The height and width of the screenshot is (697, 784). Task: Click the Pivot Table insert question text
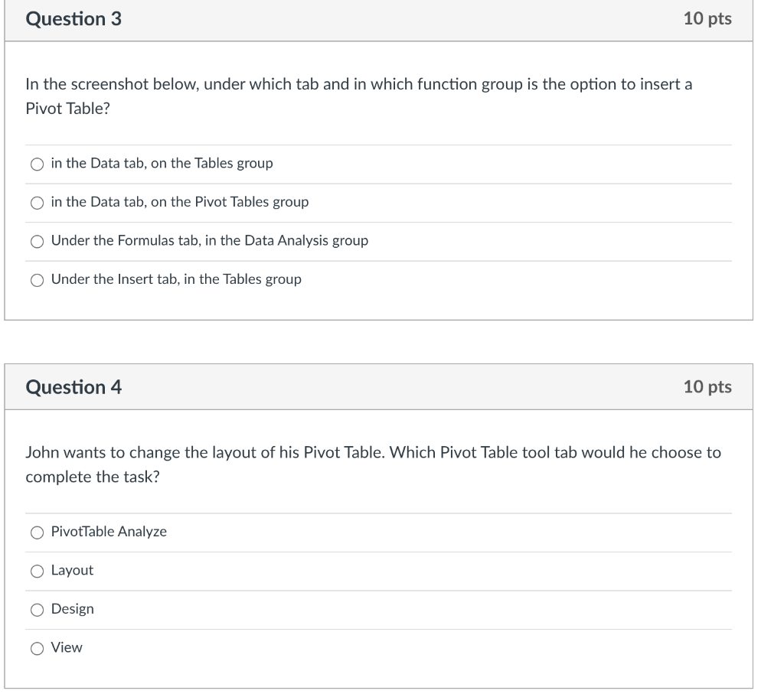click(x=359, y=96)
